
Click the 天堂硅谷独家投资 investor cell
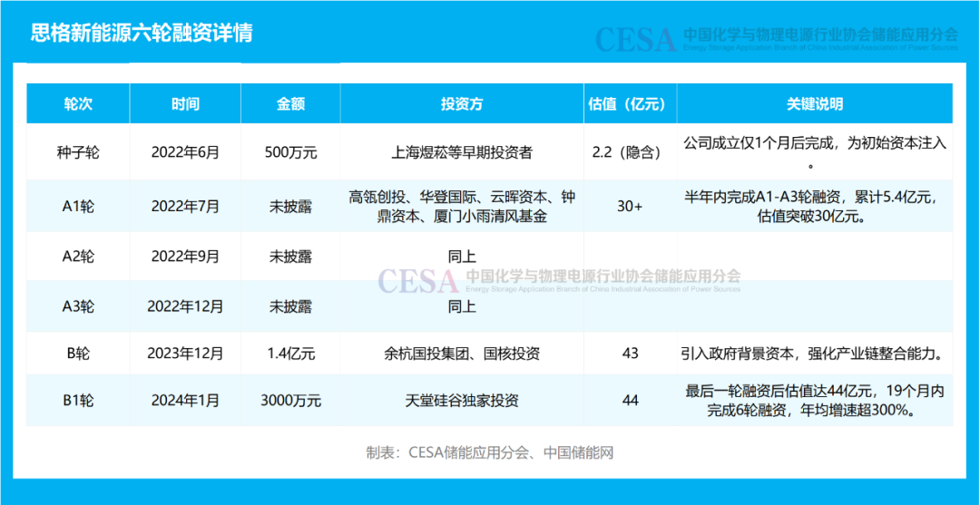tap(462, 401)
